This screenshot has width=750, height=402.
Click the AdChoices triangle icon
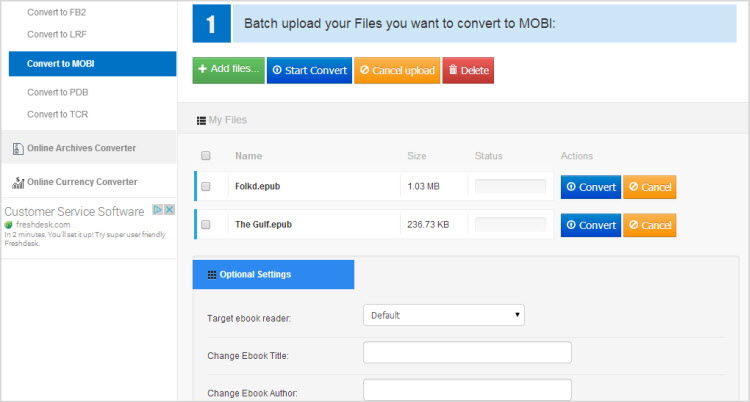(x=158, y=210)
